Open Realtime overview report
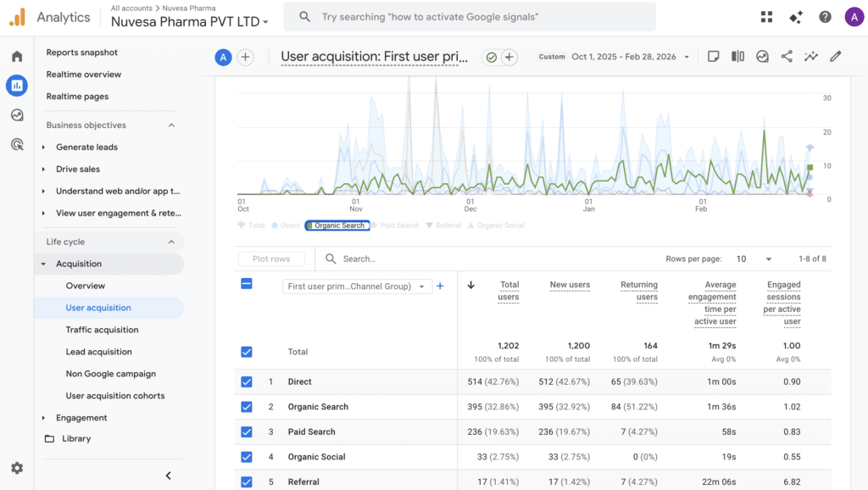868x490 pixels. click(83, 75)
